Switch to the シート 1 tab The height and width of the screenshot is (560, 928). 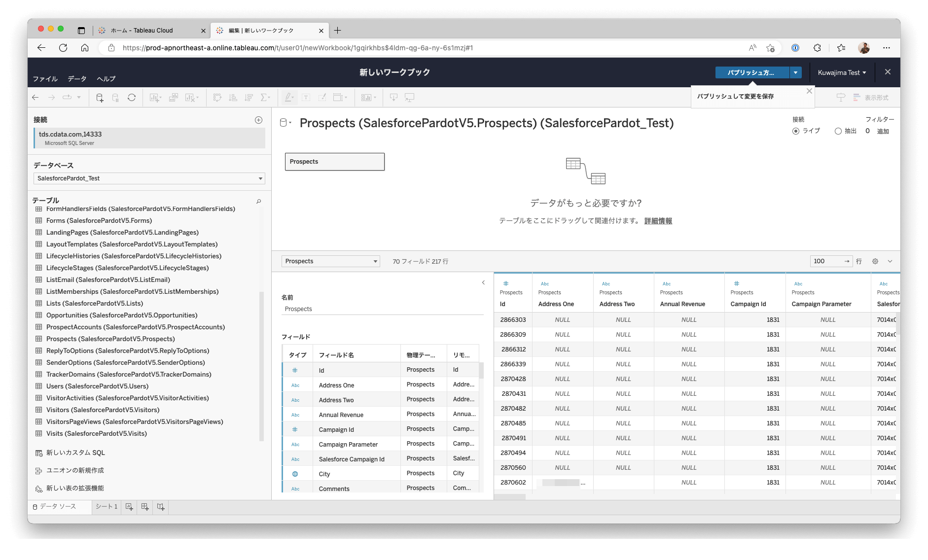[107, 507]
